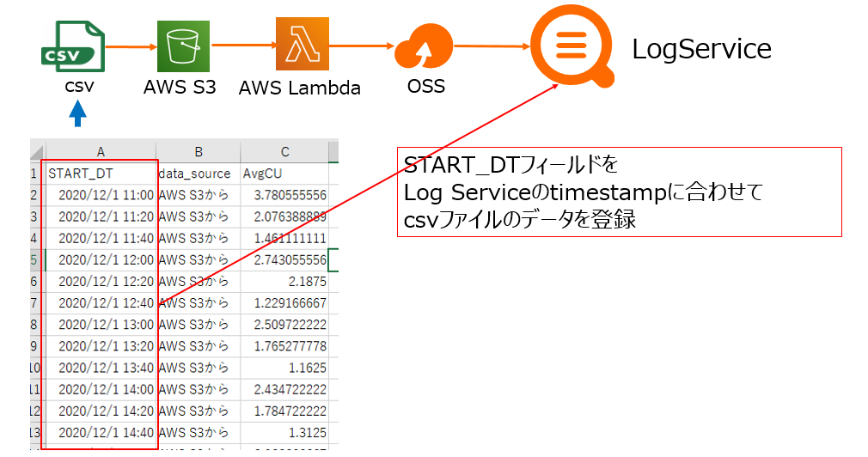Select AvgCU value 1.784722222

pyautogui.click(x=284, y=411)
